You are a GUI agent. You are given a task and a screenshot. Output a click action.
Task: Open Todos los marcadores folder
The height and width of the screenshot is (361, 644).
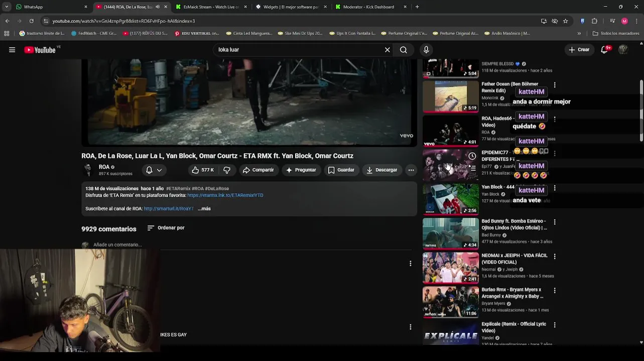point(615,34)
